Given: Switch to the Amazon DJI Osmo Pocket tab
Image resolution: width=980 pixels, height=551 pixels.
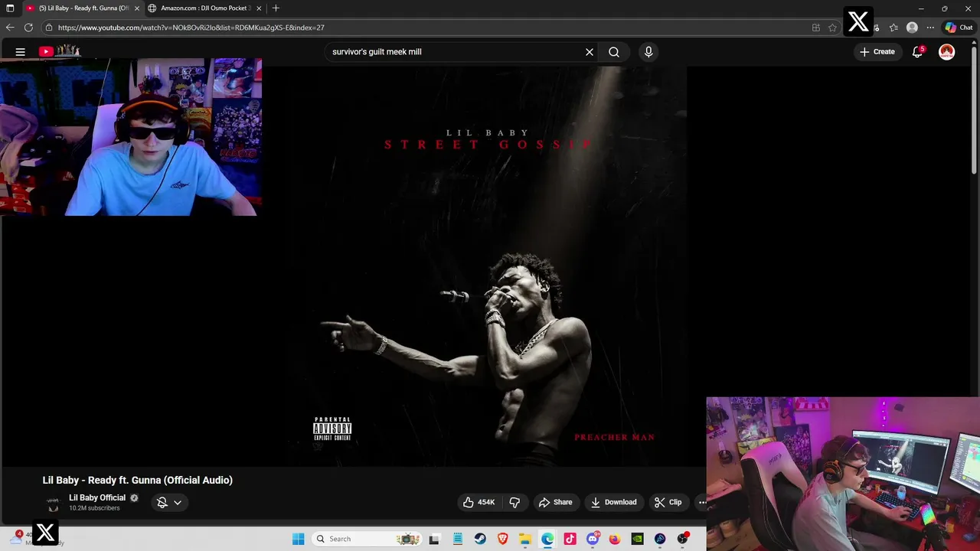Looking at the screenshot, I should point(204,8).
